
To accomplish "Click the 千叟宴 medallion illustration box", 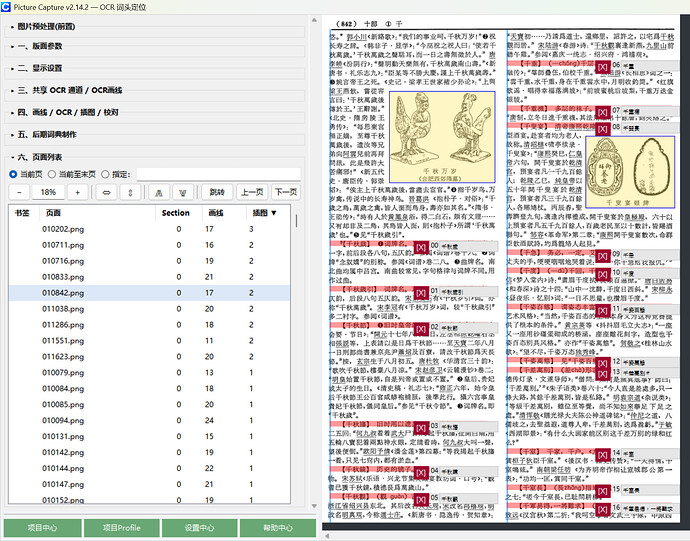I will coord(630,172).
